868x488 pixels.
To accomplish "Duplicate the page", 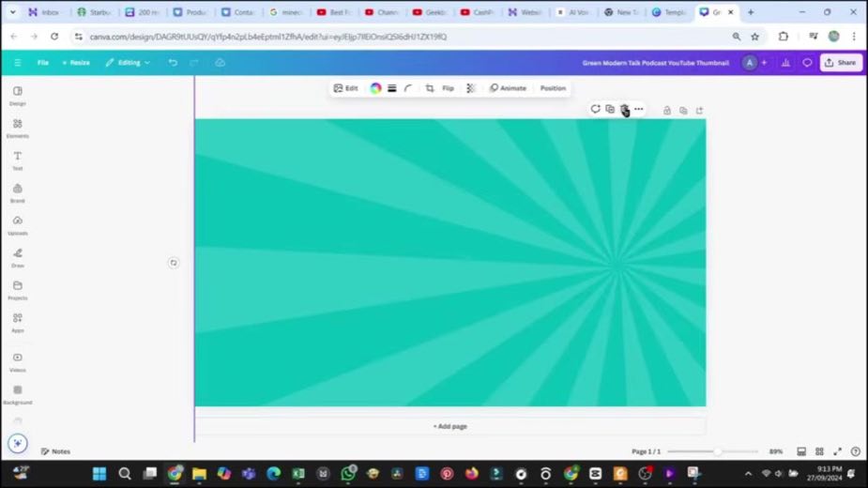I will 683,111.
